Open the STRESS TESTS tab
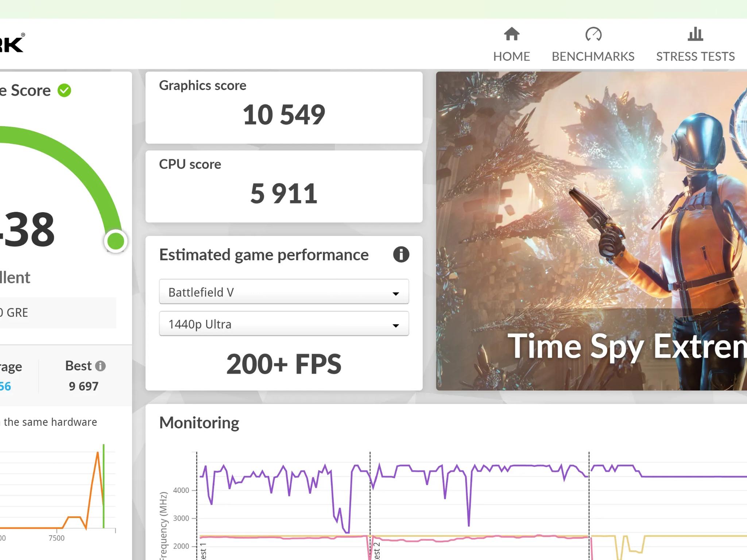This screenshot has height=560, width=747. 695,57
